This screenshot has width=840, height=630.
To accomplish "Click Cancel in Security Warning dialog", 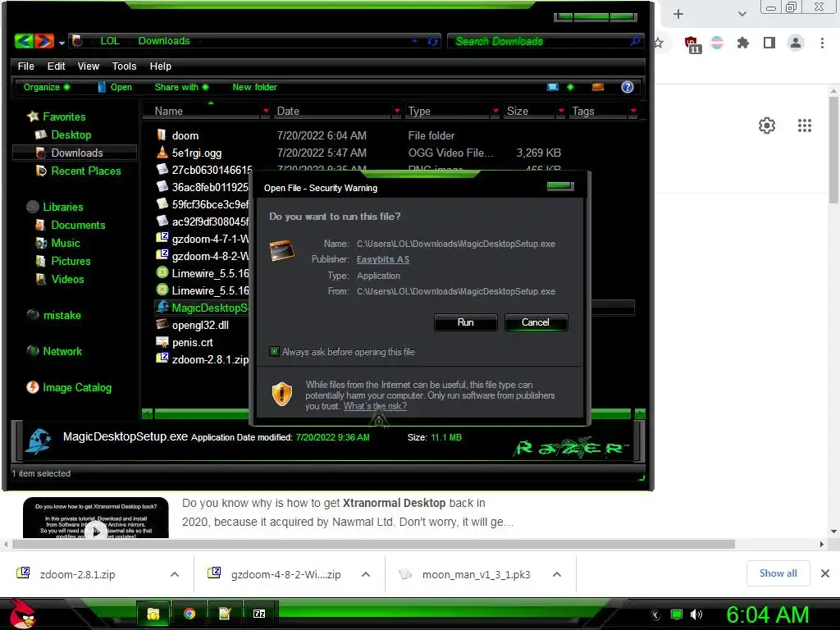I will coord(536,322).
